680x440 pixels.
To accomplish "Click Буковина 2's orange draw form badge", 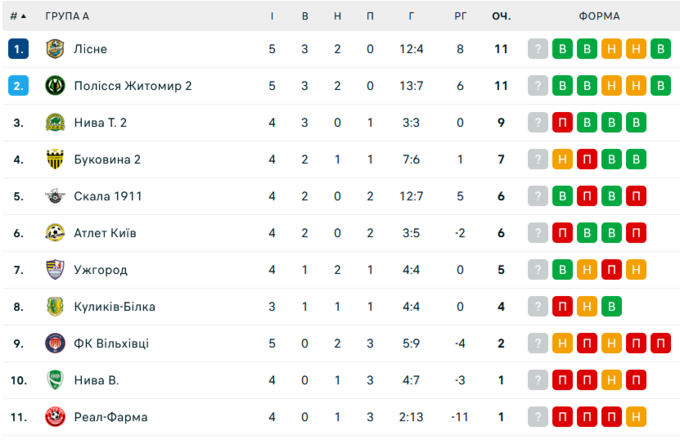I will (563, 160).
